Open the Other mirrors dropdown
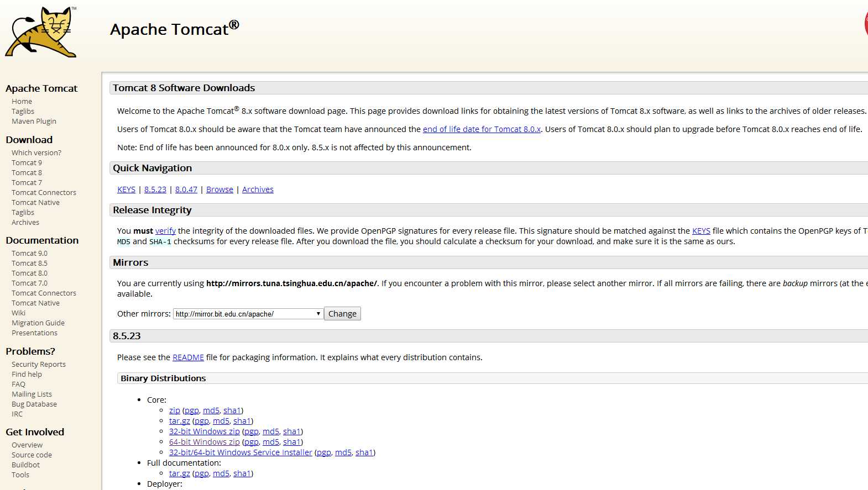The height and width of the screenshot is (490, 868). click(x=248, y=314)
